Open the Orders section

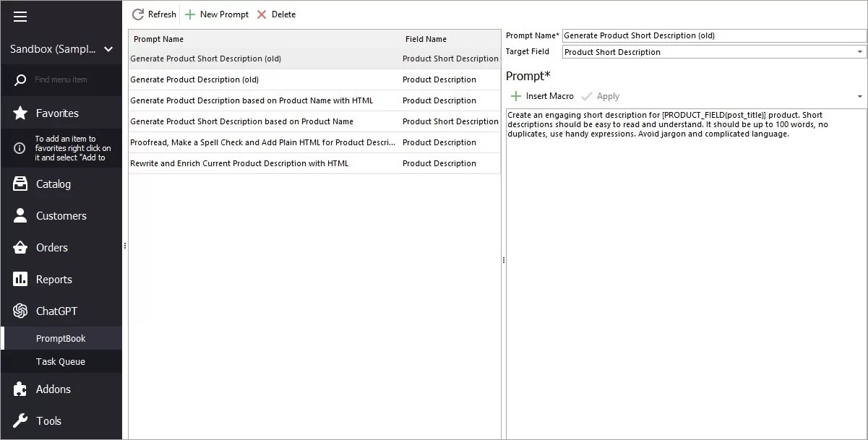(20, 247)
